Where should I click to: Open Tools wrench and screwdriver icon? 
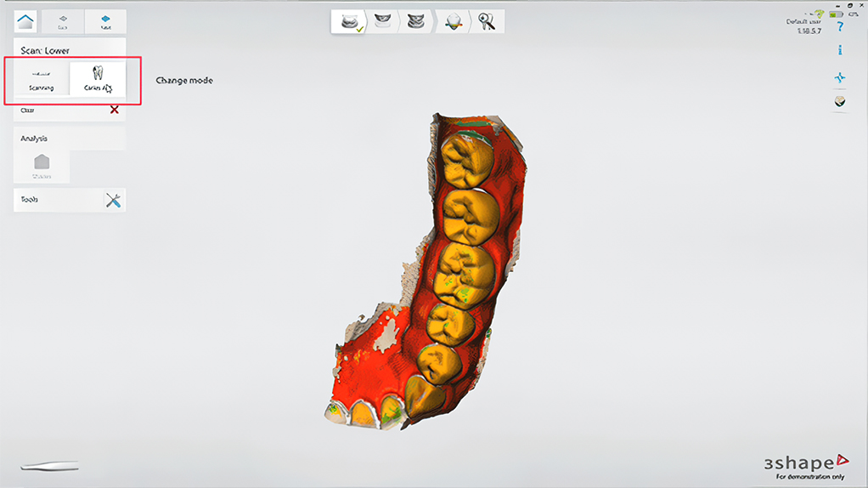[x=113, y=200]
